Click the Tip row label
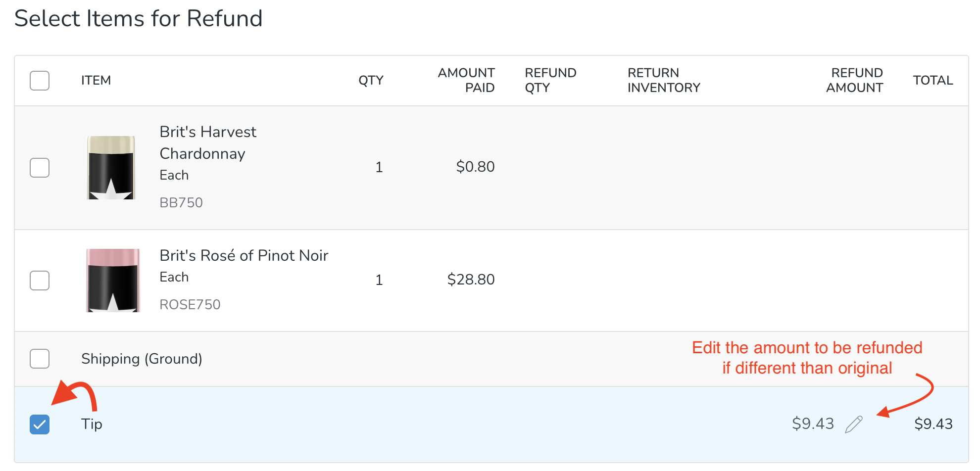This screenshot has height=471, width=980. (92, 424)
